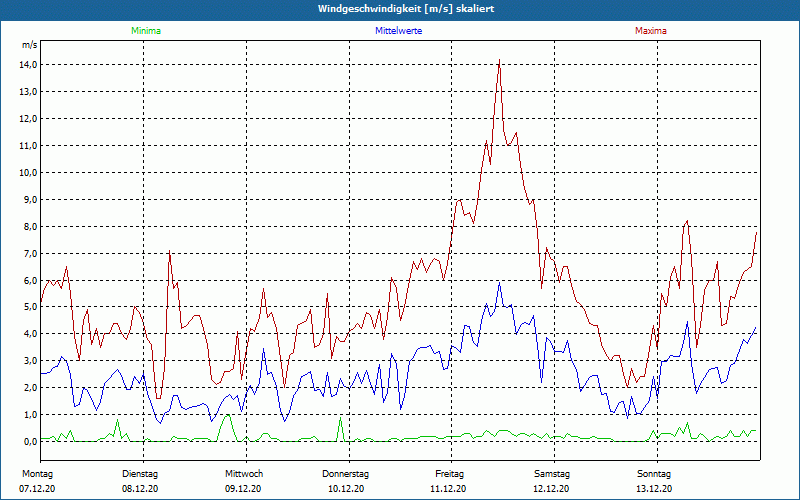This screenshot has width=800, height=500.
Task: Click the date 08.12.20
Action: point(140,489)
